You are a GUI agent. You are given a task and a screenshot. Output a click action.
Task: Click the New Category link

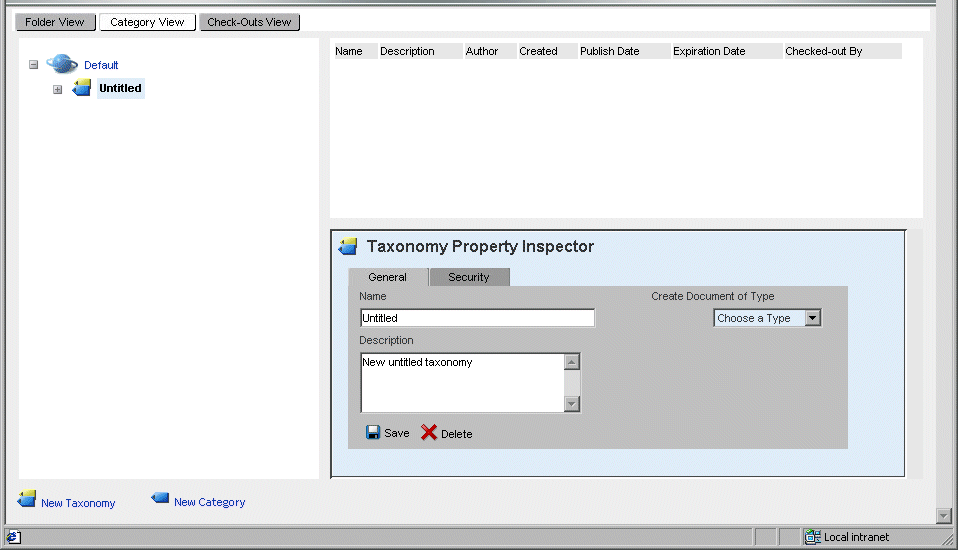210,502
